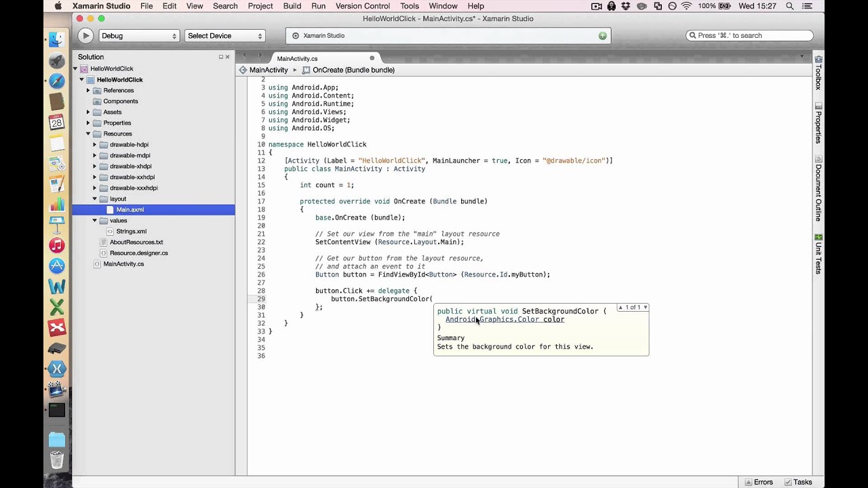
Task: Open the Select Device dropdown
Action: coord(224,36)
